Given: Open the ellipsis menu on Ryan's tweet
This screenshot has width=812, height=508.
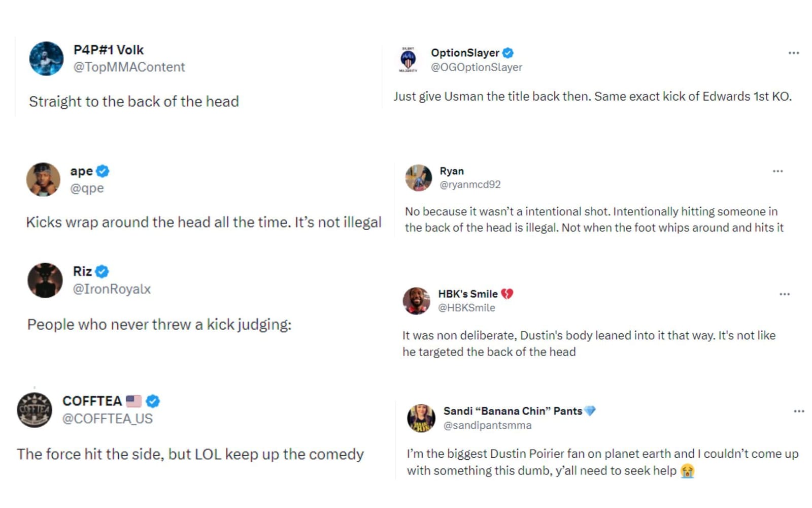Looking at the screenshot, I should 778,172.
